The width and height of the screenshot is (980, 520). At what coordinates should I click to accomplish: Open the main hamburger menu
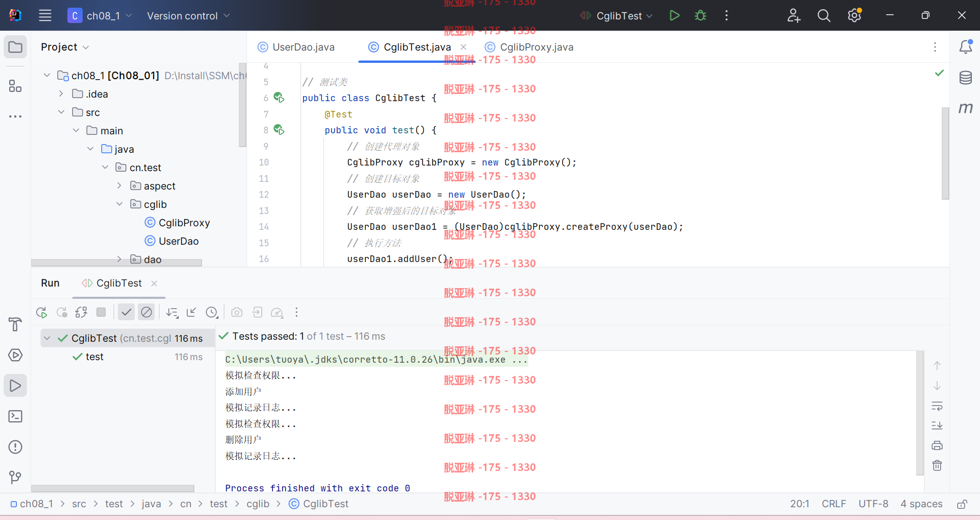pos(45,15)
